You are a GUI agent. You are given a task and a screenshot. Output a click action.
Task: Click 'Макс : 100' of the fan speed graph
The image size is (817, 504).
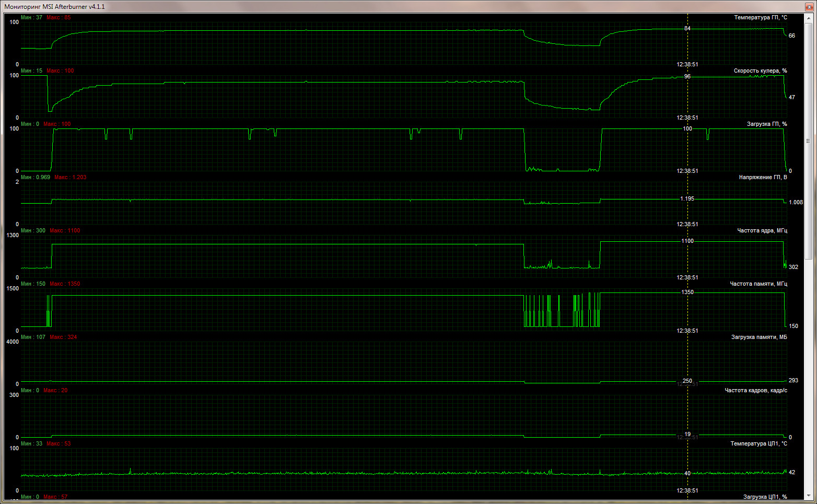pos(60,71)
